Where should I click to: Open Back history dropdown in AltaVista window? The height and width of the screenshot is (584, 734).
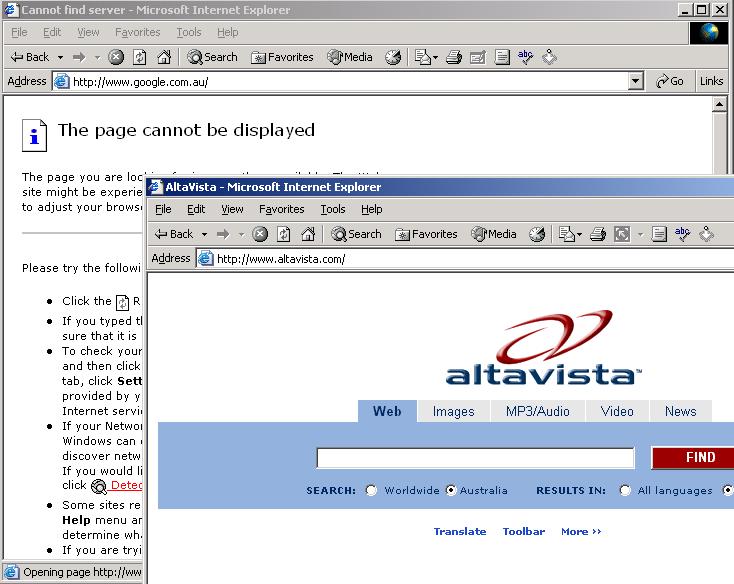(205, 234)
